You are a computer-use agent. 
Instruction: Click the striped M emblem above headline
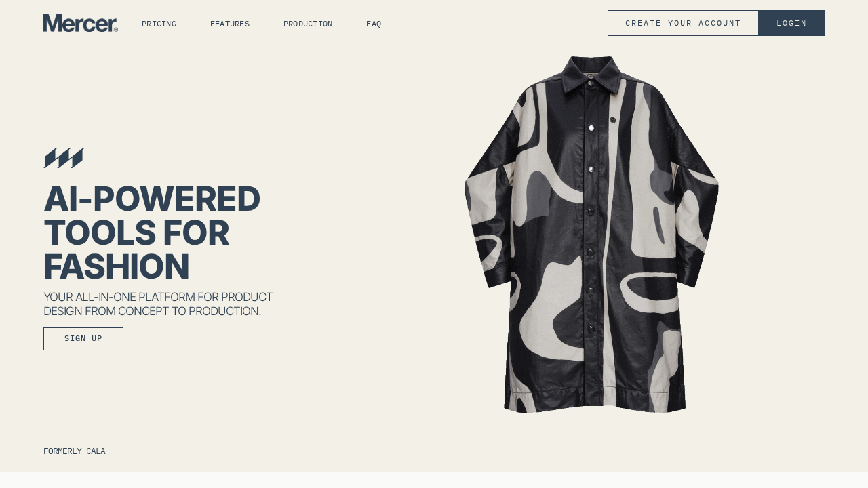point(63,159)
